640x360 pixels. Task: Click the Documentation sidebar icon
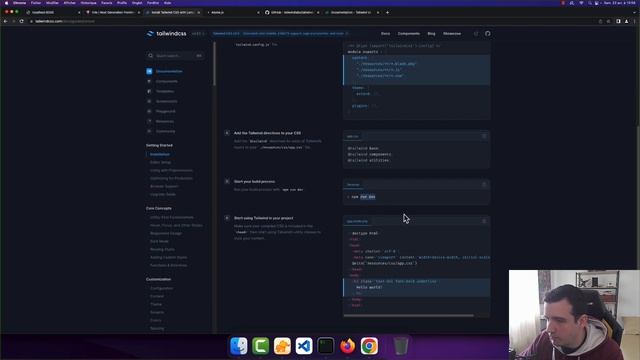click(x=149, y=71)
